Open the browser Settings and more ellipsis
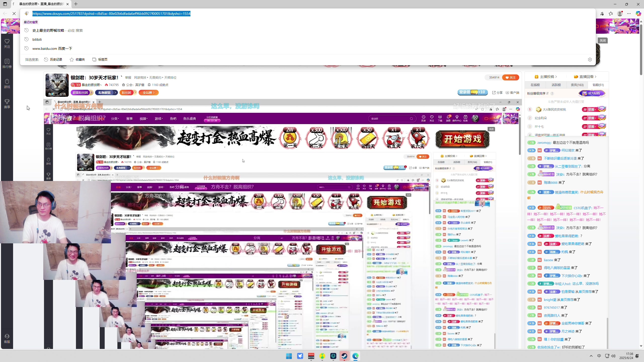 click(x=629, y=14)
